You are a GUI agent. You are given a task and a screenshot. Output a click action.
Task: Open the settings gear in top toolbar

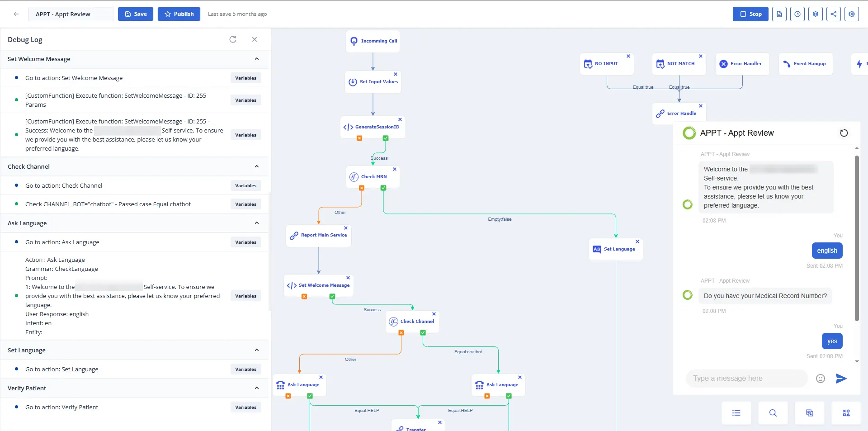pos(851,14)
